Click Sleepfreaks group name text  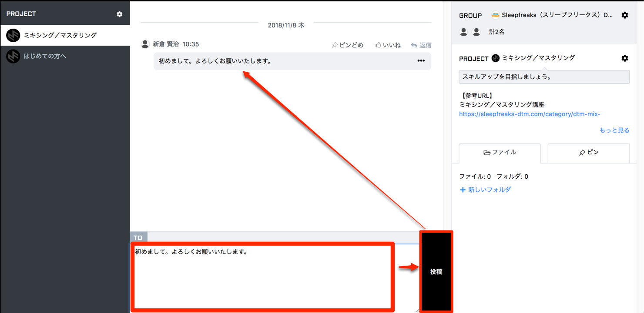click(x=557, y=15)
